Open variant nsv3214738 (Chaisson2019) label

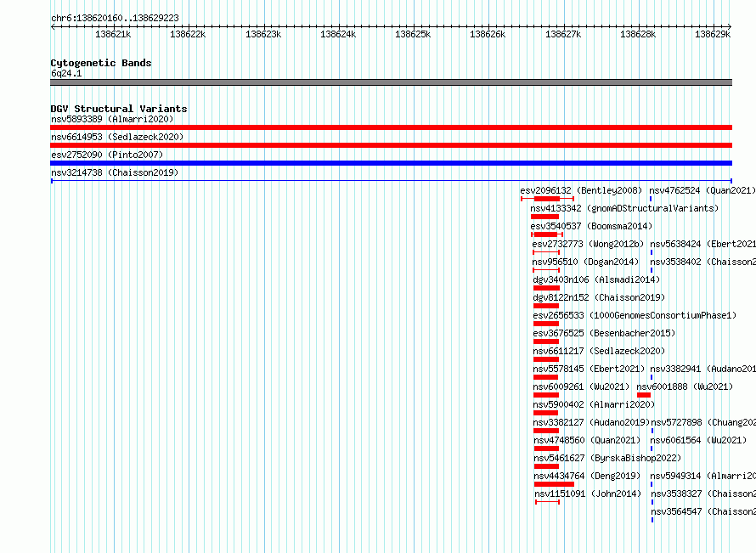115,172
